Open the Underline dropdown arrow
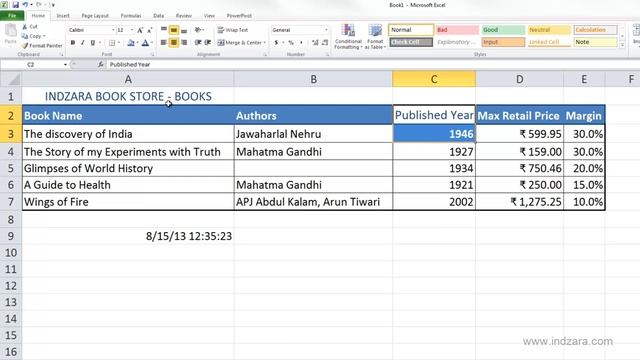The height and width of the screenshot is (360, 640). pyautogui.click(x=99, y=42)
